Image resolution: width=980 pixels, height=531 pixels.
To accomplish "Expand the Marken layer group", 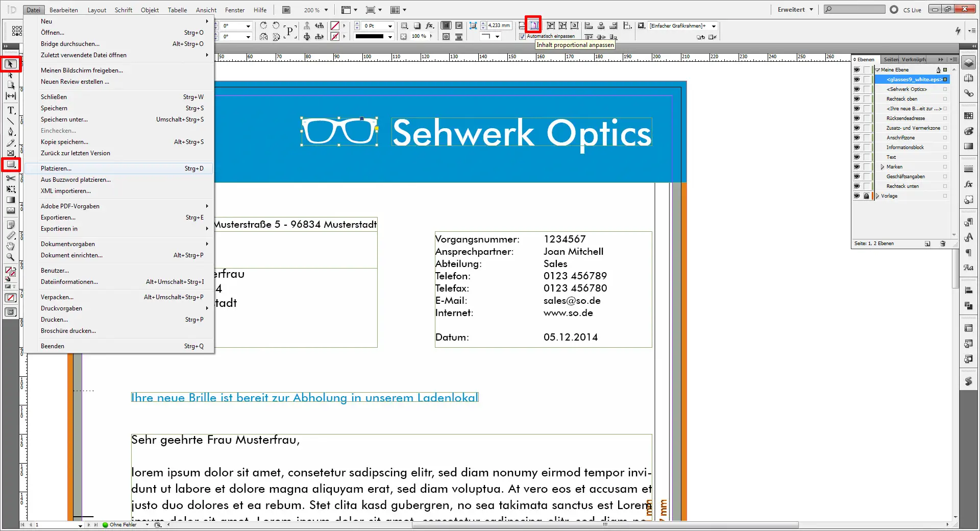I will click(883, 167).
